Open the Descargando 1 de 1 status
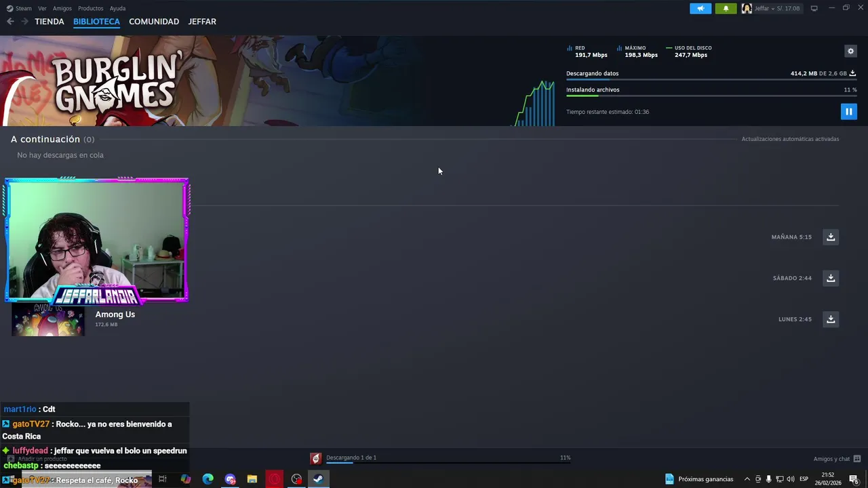868x488 pixels. coord(351,457)
